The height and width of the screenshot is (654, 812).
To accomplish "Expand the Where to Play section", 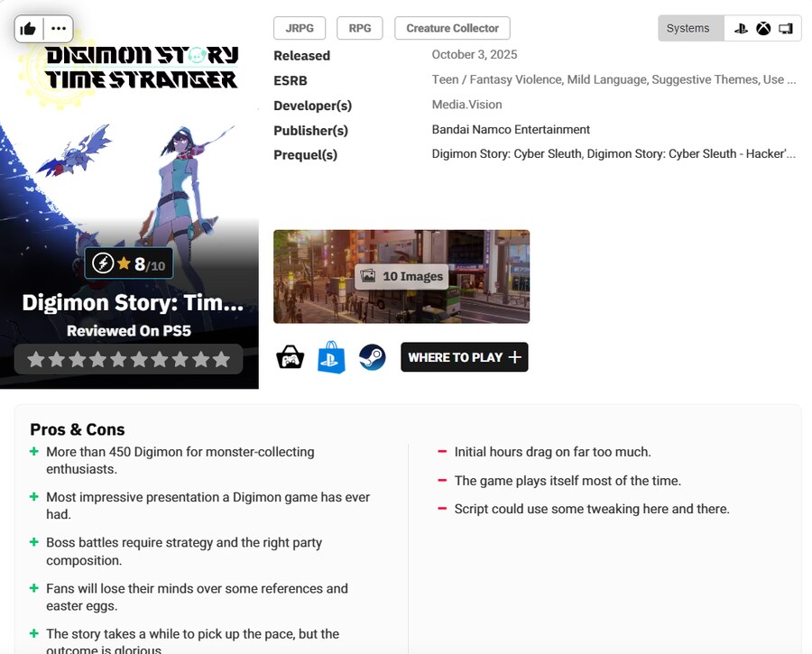I will coord(464,357).
